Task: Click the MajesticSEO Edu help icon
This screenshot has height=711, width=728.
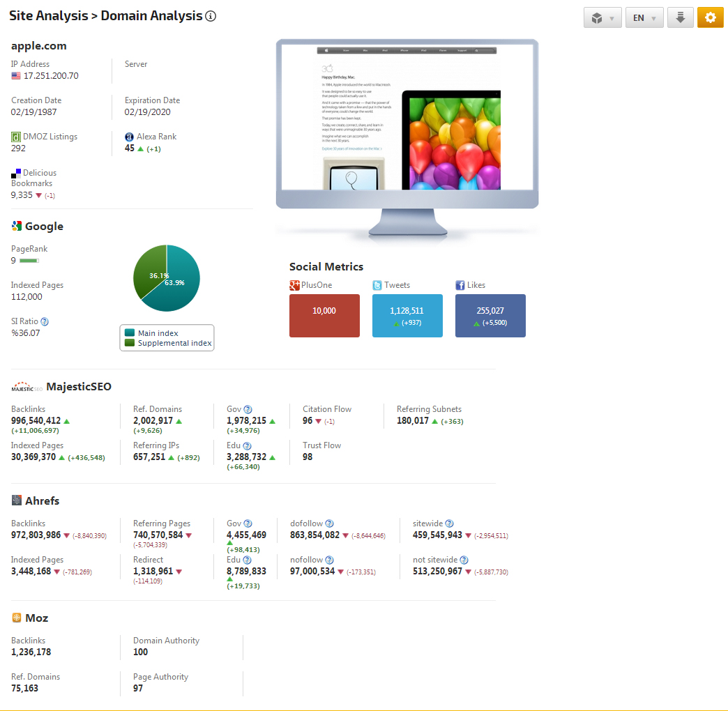Action: tap(247, 445)
